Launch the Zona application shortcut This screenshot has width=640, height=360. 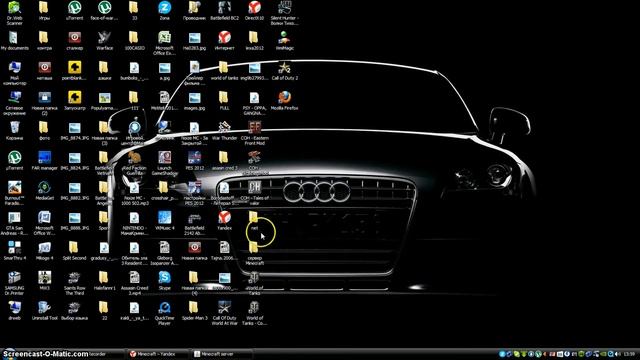[164, 11]
